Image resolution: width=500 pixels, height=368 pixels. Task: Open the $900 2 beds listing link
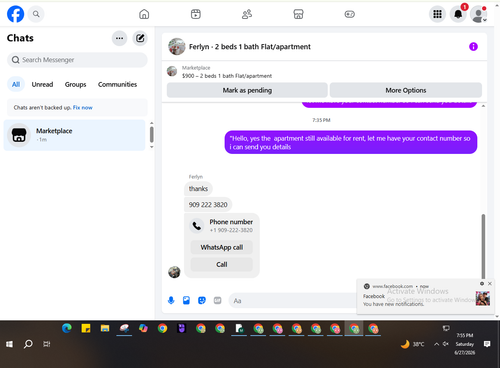pyautogui.click(x=227, y=76)
